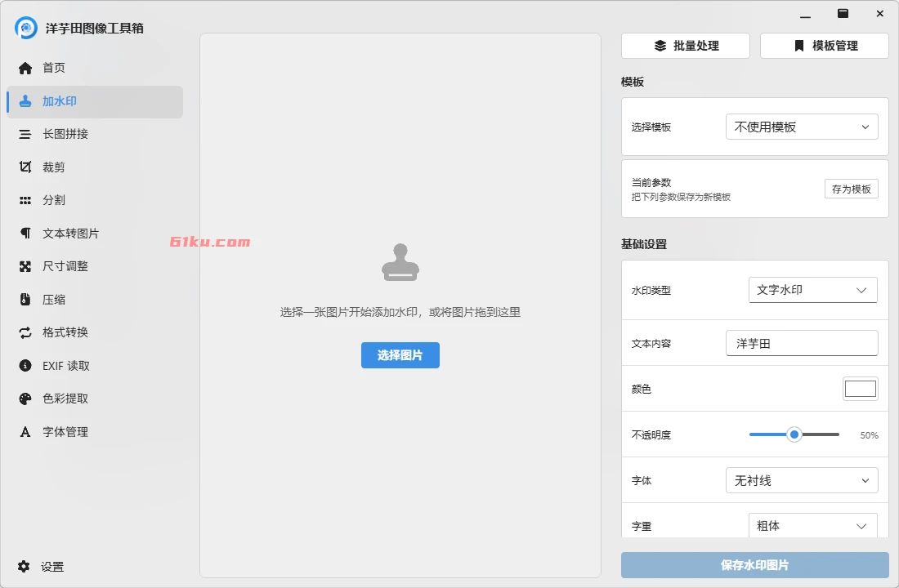Click the 压缩 compress file icon
Screen dimensions: 899x588
click(x=25, y=299)
